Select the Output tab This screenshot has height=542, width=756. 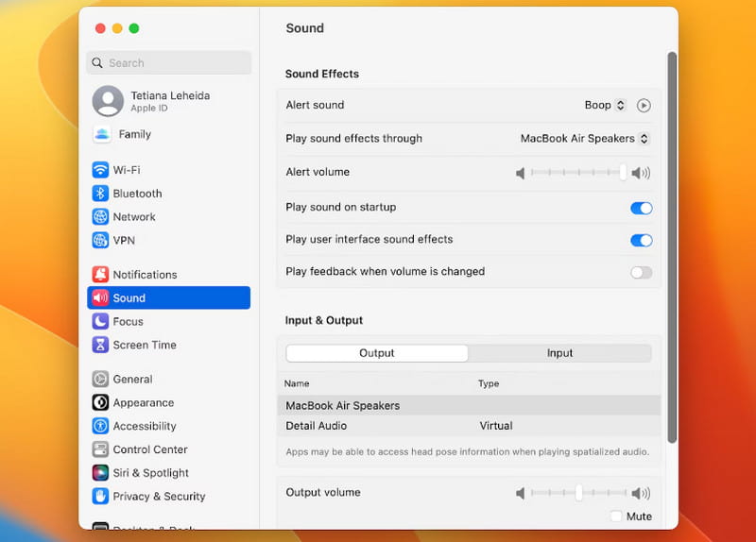coord(377,353)
